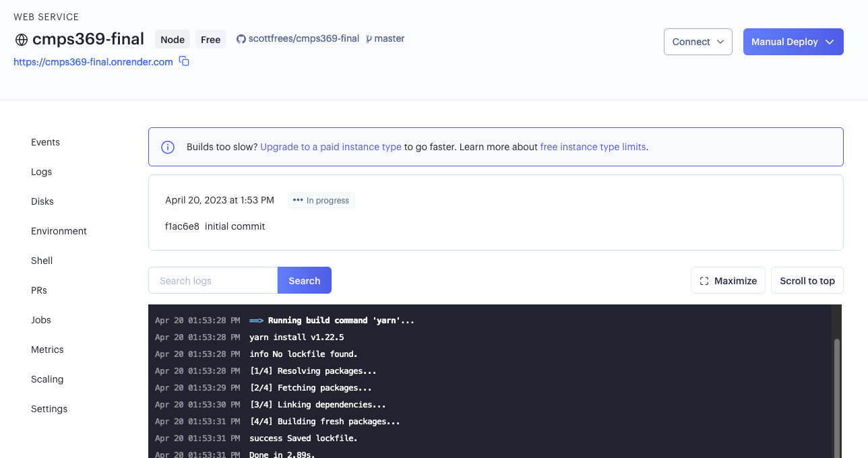Open the cmps369-final.onrender.com link
Image resolution: width=868 pixels, height=458 pixels.
[x=93, y=62]
